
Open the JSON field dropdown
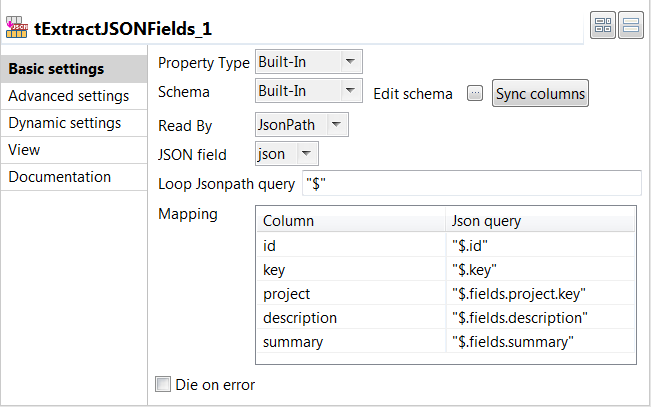tap(287, 154)
